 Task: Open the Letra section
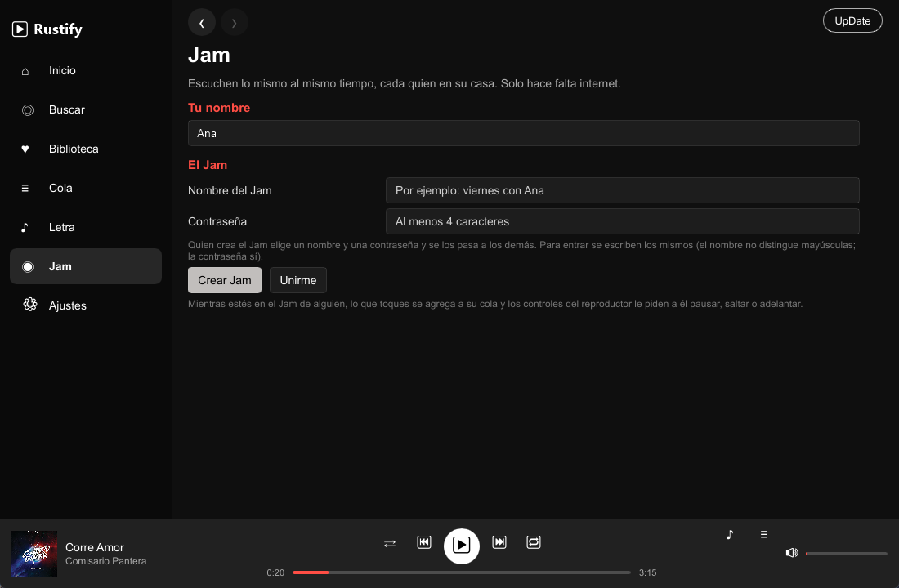(86, 227)
